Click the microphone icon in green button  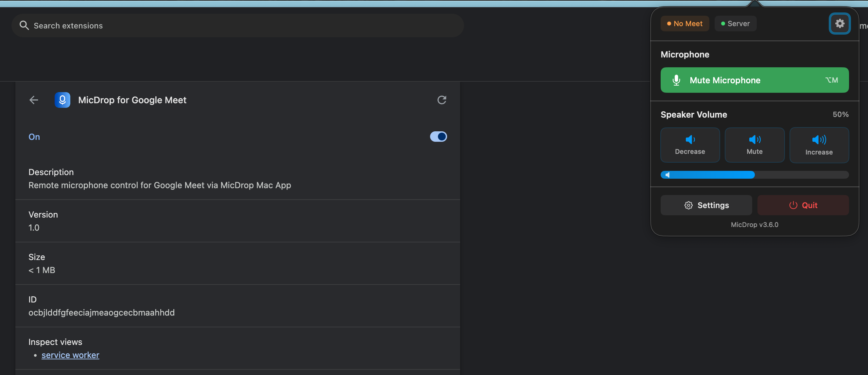pos(676,80)
